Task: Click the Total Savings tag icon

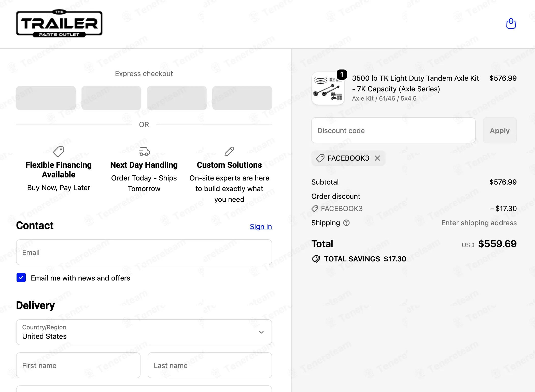Action: click(x=316, y=259)
